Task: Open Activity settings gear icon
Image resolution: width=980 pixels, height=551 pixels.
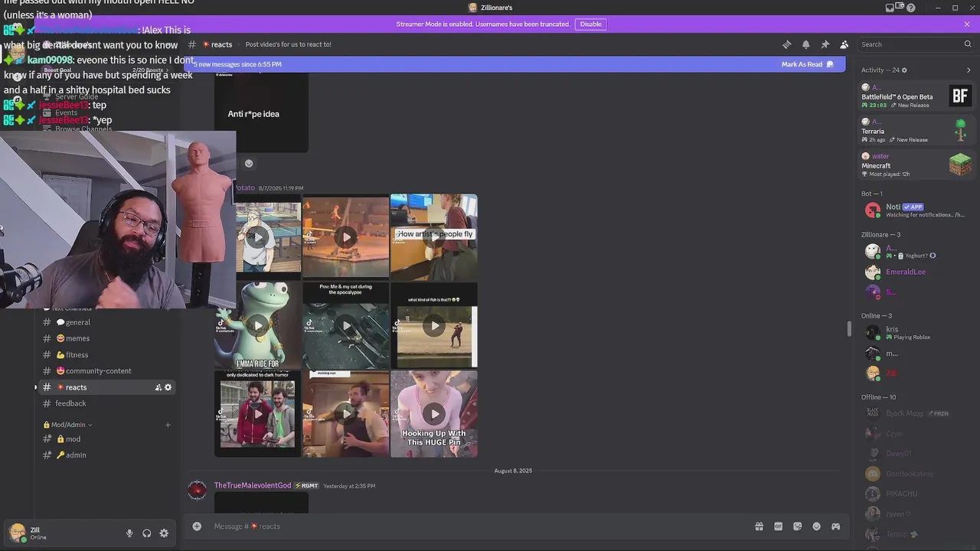Action: 904,70
